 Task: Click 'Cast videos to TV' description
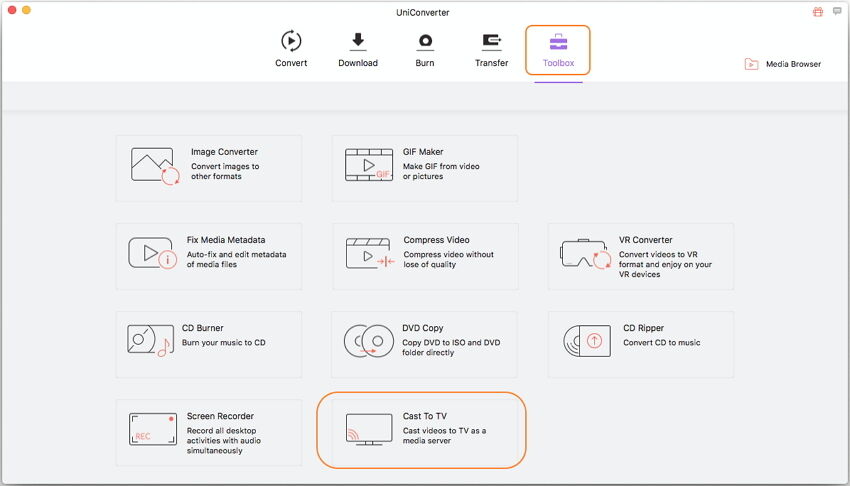[444, 436]
